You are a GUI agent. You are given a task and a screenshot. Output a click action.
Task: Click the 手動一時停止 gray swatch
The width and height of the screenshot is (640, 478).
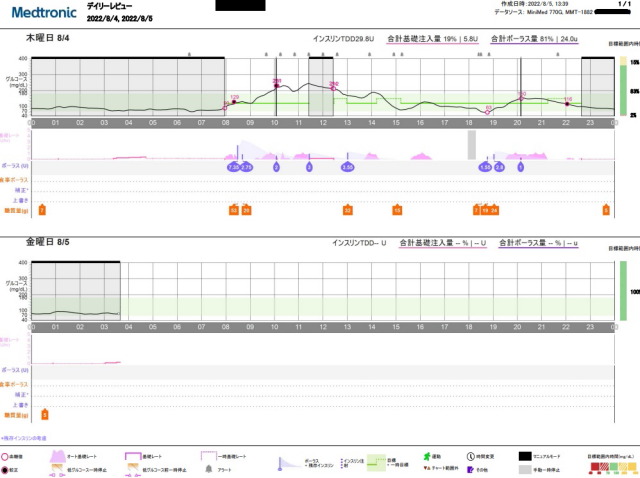525,469
